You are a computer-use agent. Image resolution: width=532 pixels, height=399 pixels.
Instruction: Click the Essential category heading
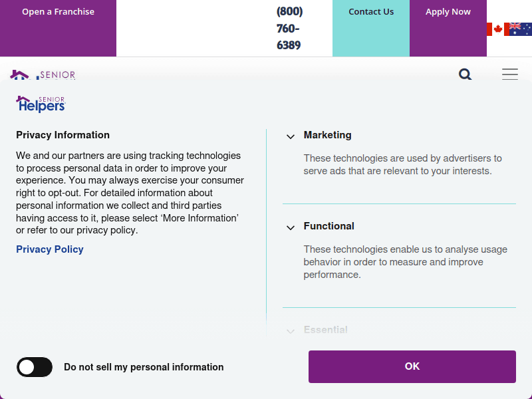point(326,330)
